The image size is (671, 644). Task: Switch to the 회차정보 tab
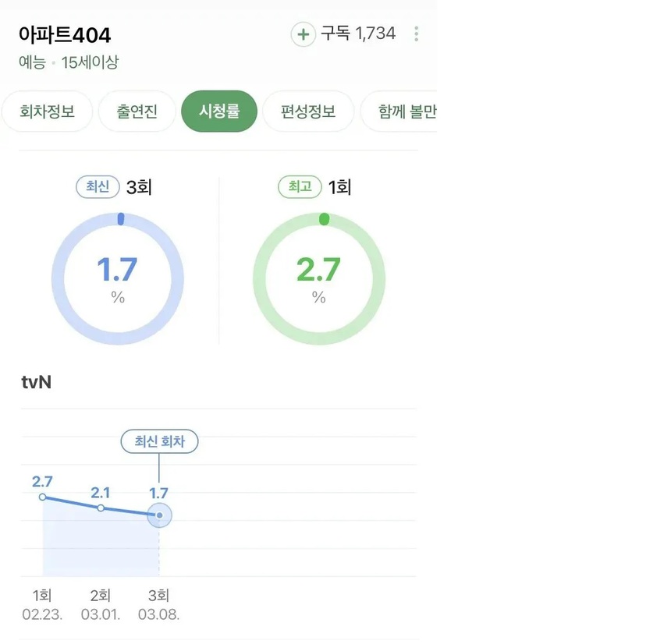click(48, 111)
